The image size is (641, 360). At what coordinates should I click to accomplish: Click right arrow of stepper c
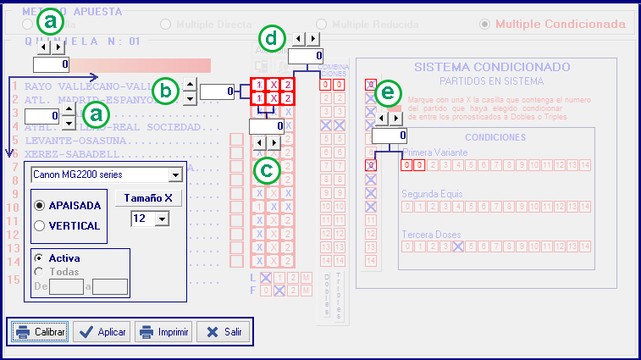tap(274, 143)
